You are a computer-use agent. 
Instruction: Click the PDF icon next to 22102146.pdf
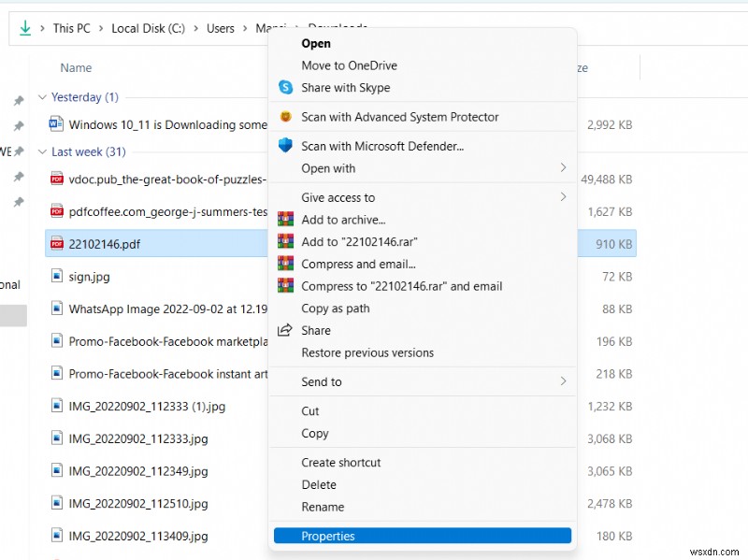coord(56,243)
